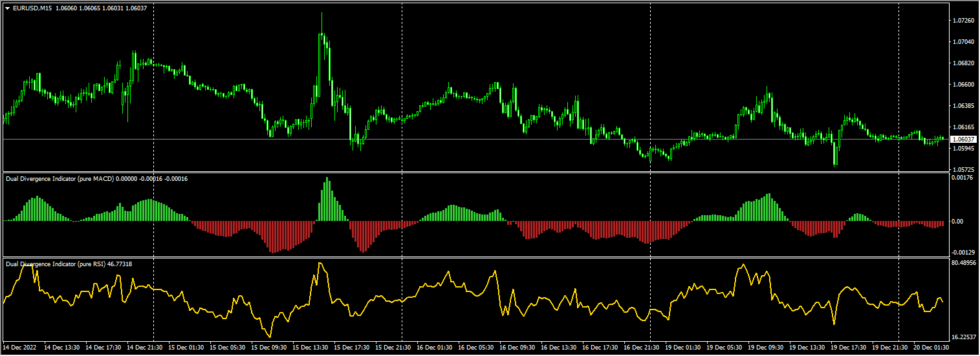
Task: Click the MACD scale value 0.00176
Action: (x=964, y=177)
